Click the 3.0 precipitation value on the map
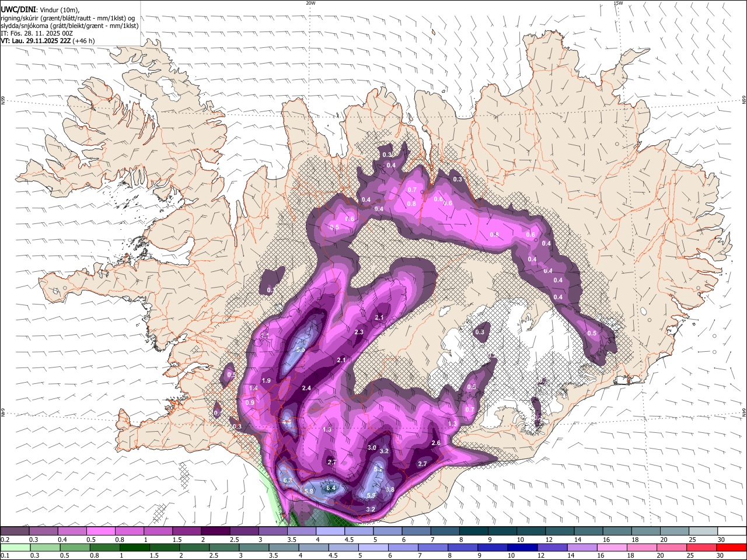This screenshot has width=747, height=560. click(x=372, y=447)
